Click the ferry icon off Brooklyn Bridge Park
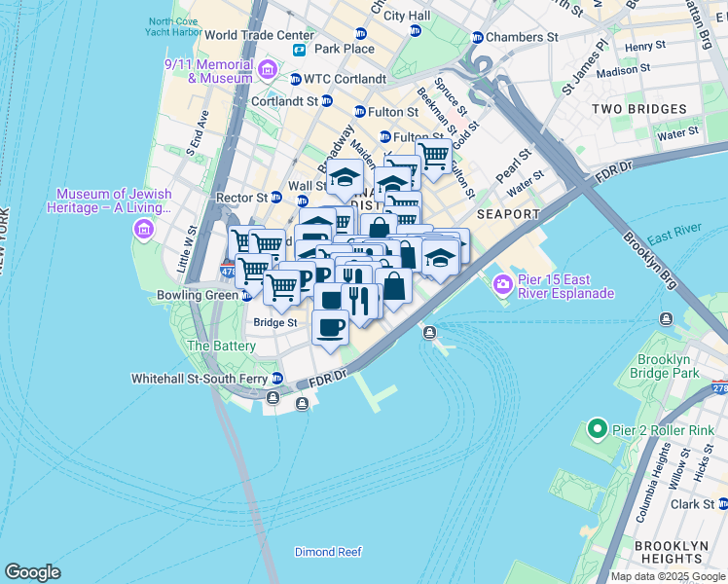Viewport: 728px width, 584px height. 667,319
